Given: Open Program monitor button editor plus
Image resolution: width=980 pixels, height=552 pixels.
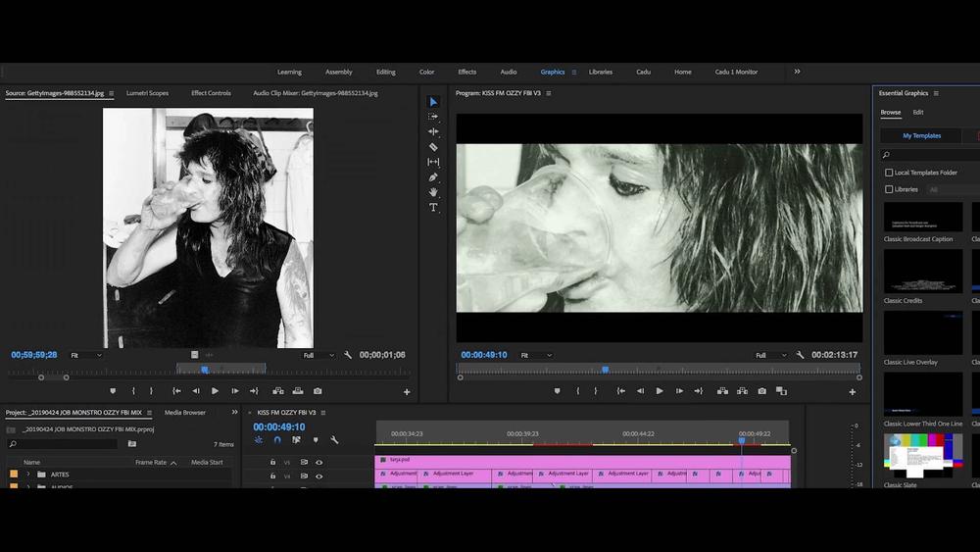Looking at the screenshot, I should pos(852,392).
